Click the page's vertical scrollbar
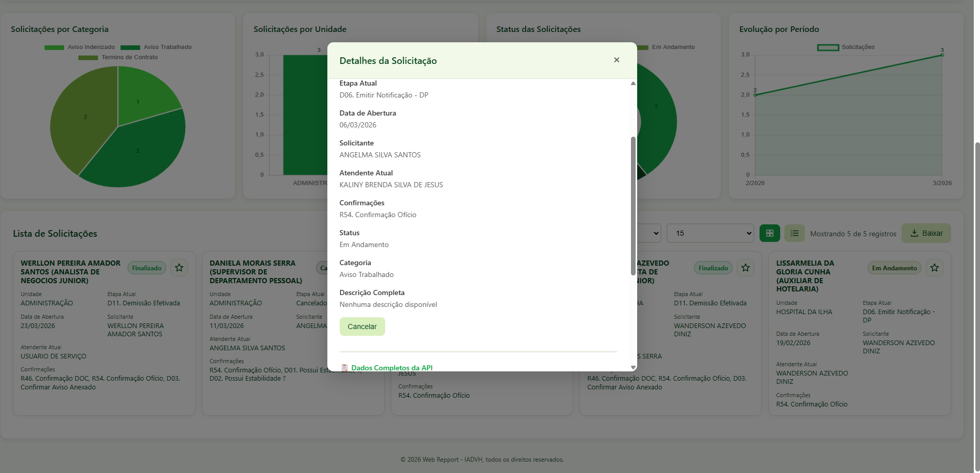 (x=977, y=307)
